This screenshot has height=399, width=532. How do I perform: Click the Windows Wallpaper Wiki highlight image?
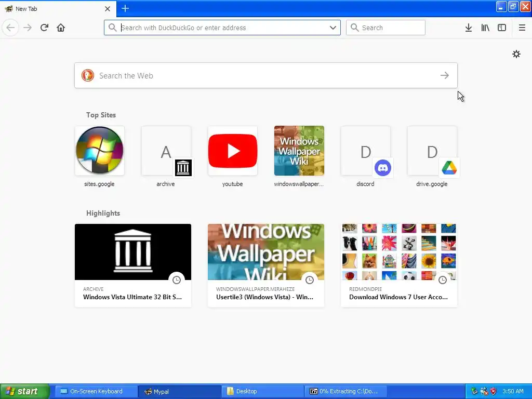pos(266,252)
